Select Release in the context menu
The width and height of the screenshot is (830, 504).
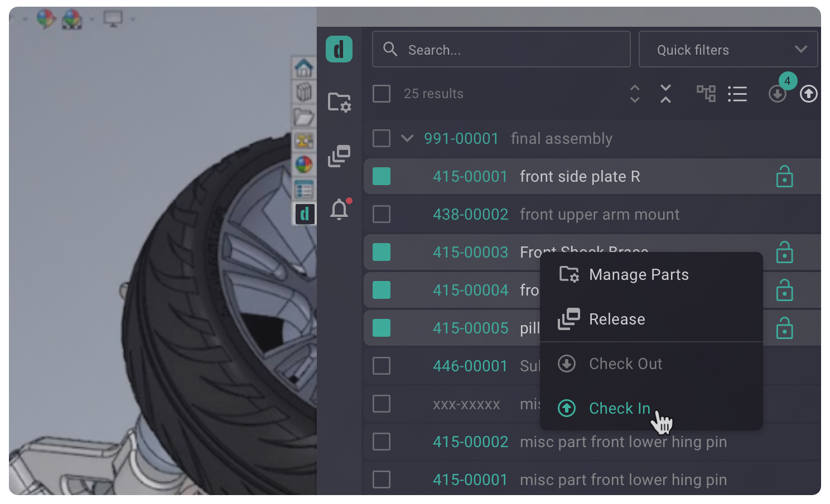616,319
